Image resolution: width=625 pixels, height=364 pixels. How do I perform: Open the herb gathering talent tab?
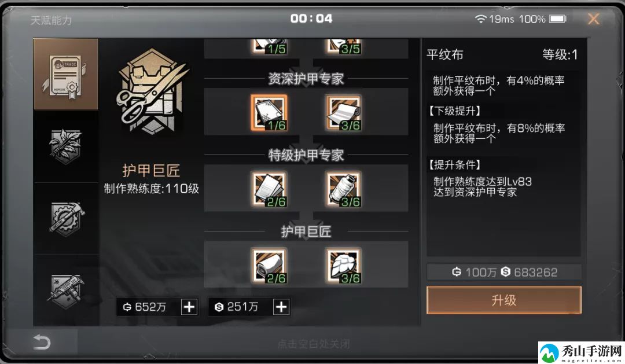click(x=66, y=146)
